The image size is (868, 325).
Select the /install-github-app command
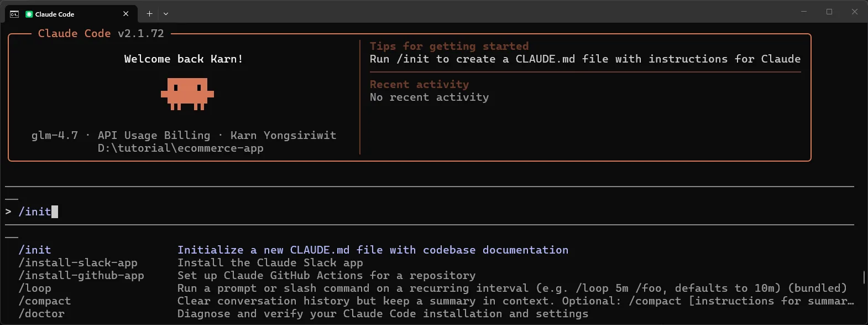click(81, 275)
